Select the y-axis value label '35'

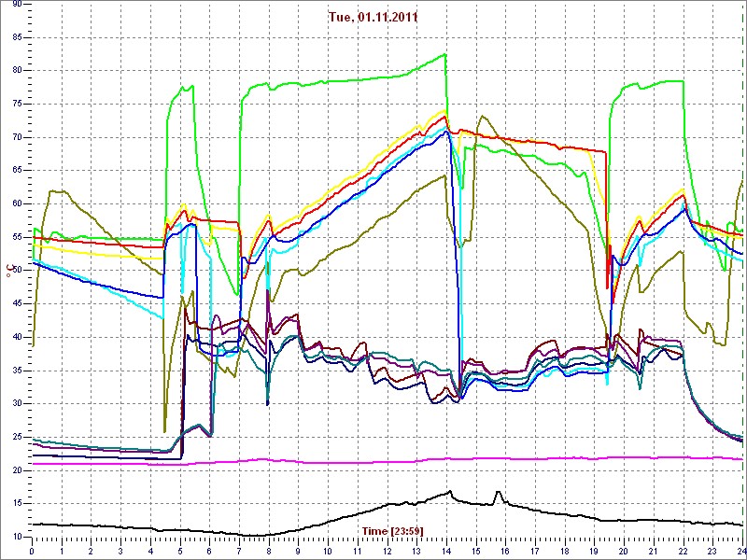(x=18, y=371)
